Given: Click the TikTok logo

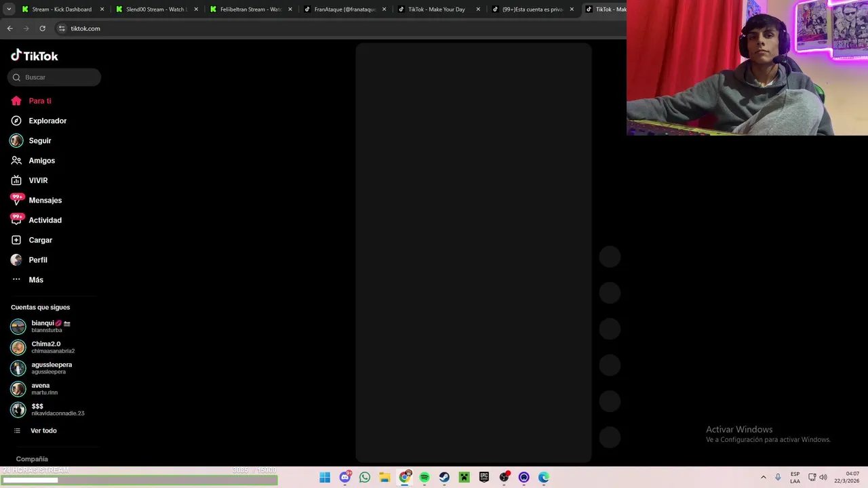Looking at the screenshot, I should (35, 56).
